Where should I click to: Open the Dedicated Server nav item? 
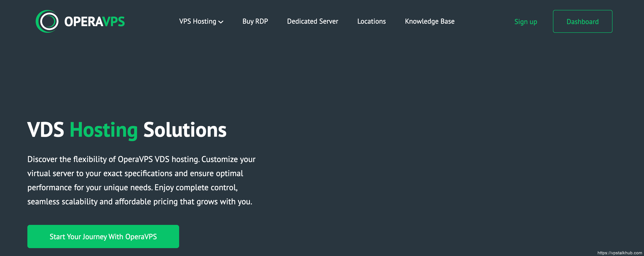312,22
